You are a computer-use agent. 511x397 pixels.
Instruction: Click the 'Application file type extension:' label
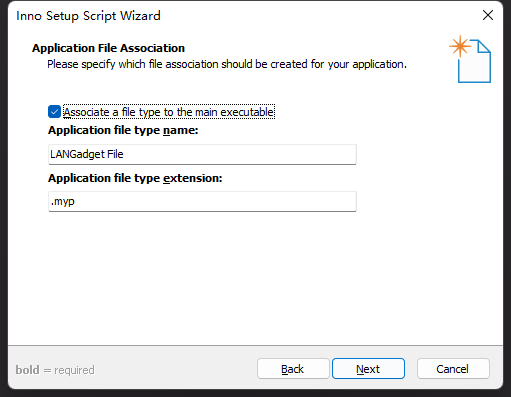(x=135, y=178)
